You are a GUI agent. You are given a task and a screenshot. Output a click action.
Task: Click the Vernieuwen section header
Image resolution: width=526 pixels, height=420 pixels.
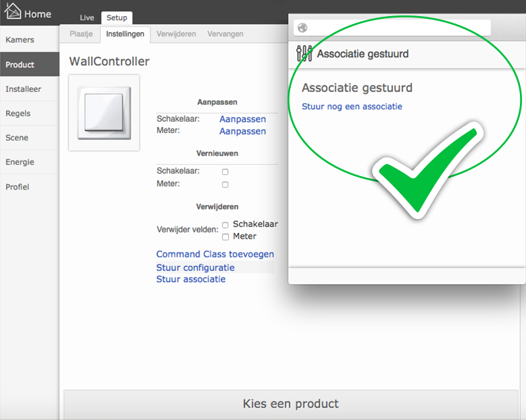point(217,153)
